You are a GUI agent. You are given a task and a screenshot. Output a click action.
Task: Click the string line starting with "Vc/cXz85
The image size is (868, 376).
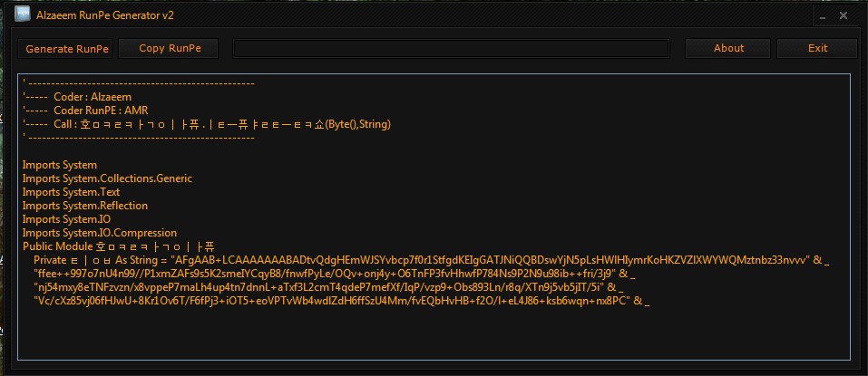click(342, 301)
